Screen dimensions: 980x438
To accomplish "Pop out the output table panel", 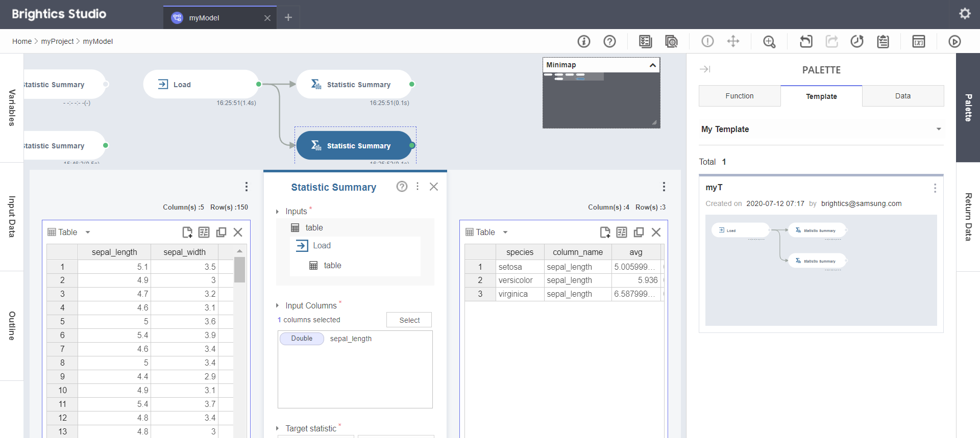I will 639,233.
